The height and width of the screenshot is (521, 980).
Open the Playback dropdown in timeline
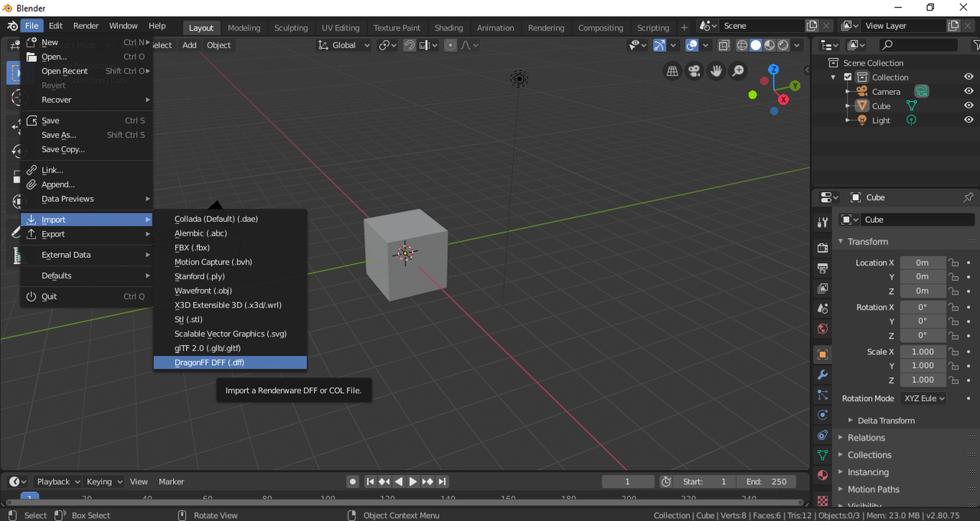click(x=58, y=482)
